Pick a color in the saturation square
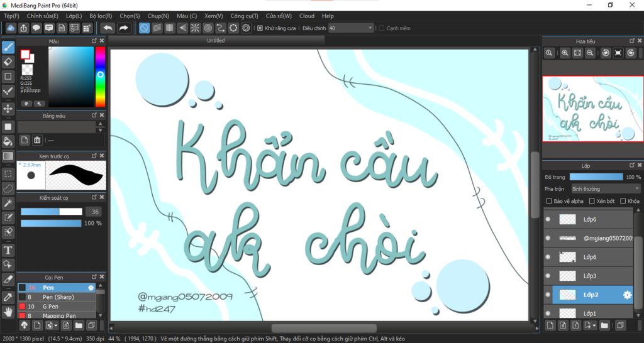The image size is (644, 343). tap(71, 77)
